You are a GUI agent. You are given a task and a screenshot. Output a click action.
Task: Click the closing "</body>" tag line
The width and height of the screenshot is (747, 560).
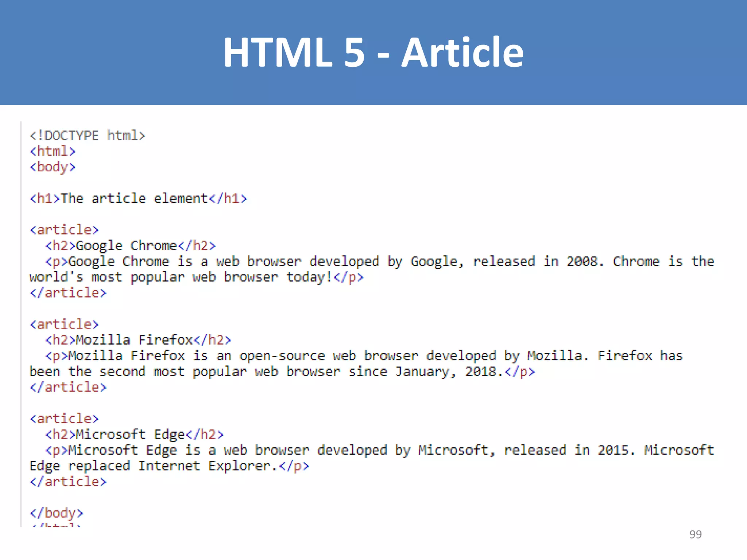click(x=57, y=513)
